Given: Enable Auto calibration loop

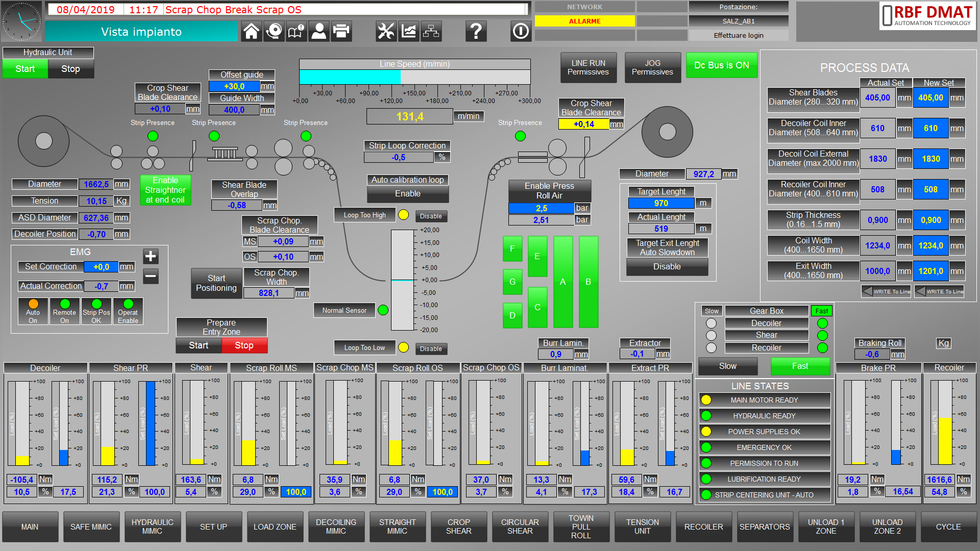Looking at the screenshot, I should [x=408, y=194].
